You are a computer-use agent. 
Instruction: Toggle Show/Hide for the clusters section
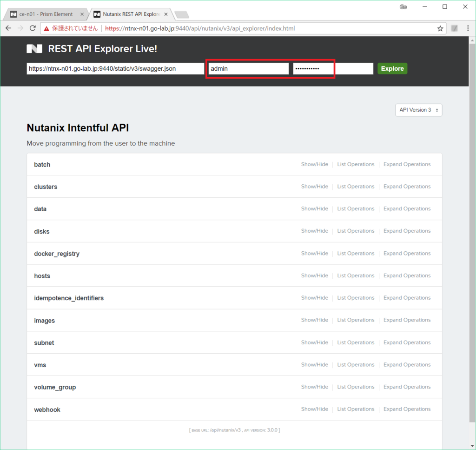[315, 186]
